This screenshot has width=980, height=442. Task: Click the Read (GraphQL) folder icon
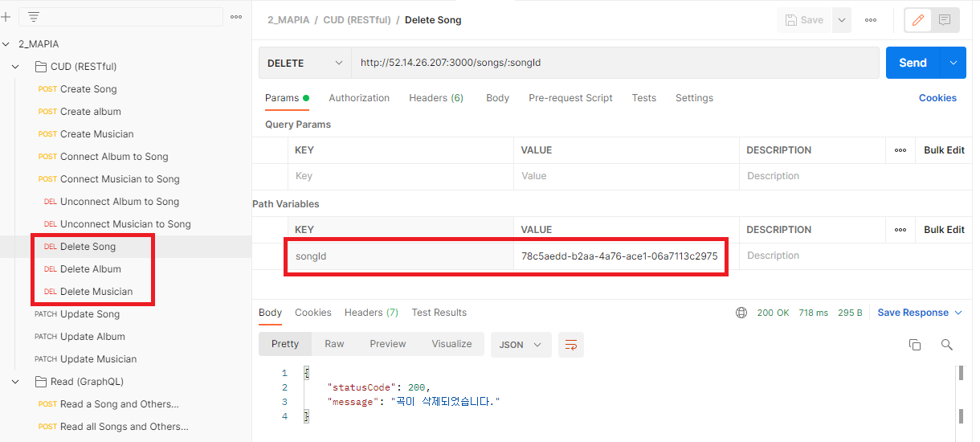click(41, 382)
